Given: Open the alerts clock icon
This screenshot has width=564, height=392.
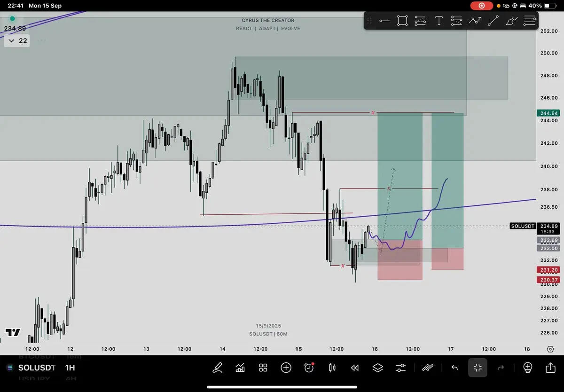Looking at the screenshot, I should 309,368.
